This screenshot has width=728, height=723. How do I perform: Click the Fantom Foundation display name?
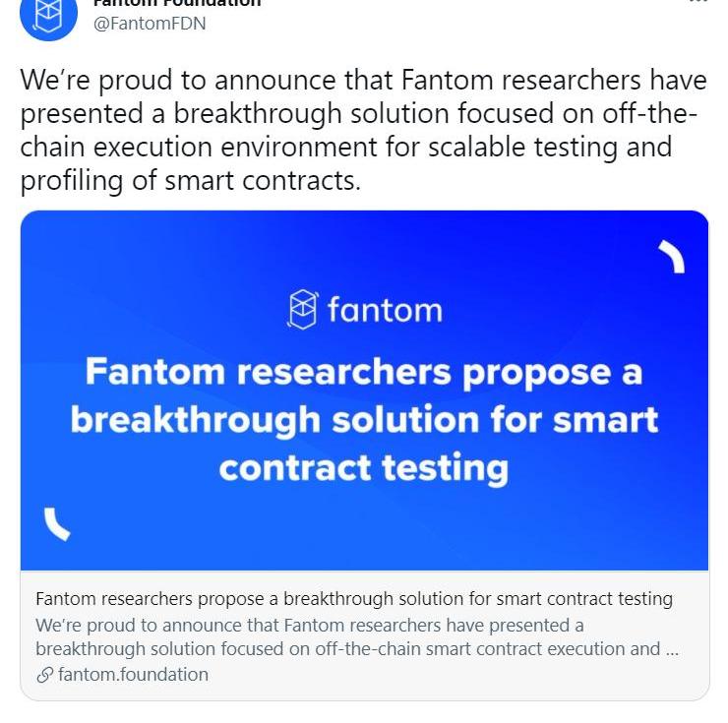(177, 3)
